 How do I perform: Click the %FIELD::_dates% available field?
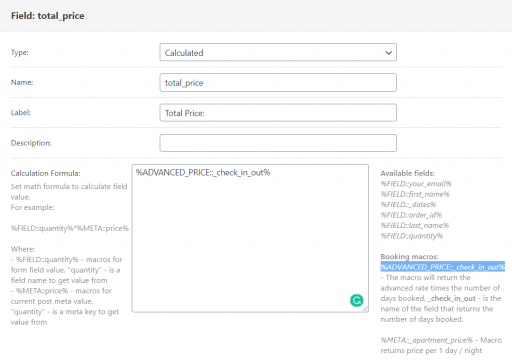pyautogui.click(x=408, y=204)
